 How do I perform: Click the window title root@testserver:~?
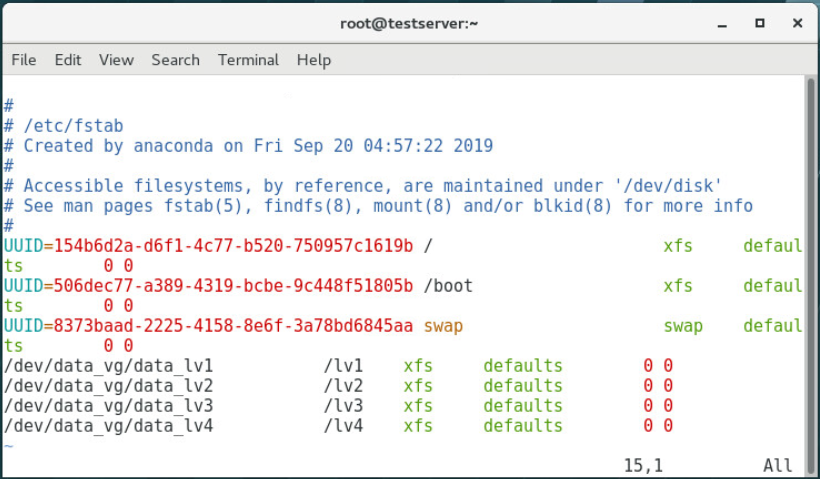[409, 24]
